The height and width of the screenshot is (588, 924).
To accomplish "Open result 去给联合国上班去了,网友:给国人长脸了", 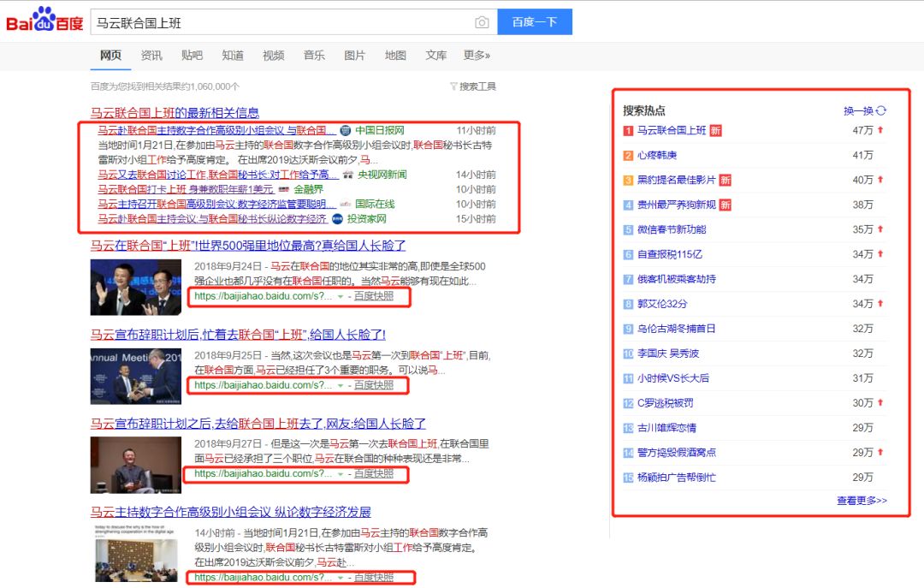I will click(258, 424).
